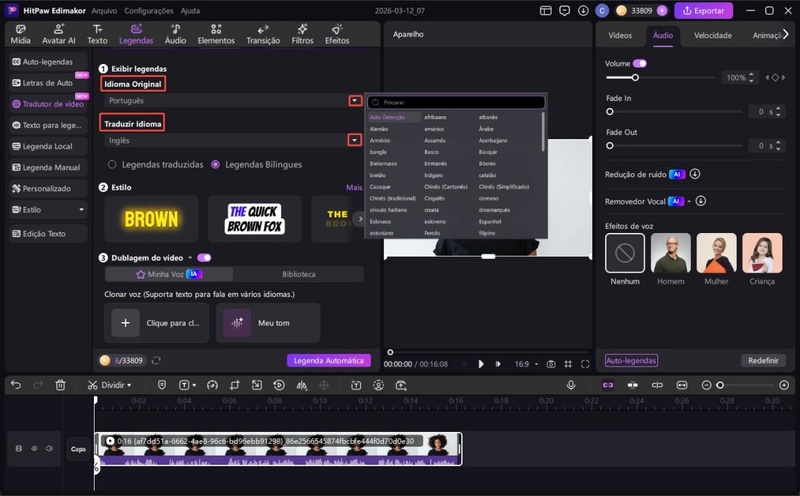Expand the Traduzir Idioma dropdown arrow
The image size is (800, 496).
(x=354, y=140)
